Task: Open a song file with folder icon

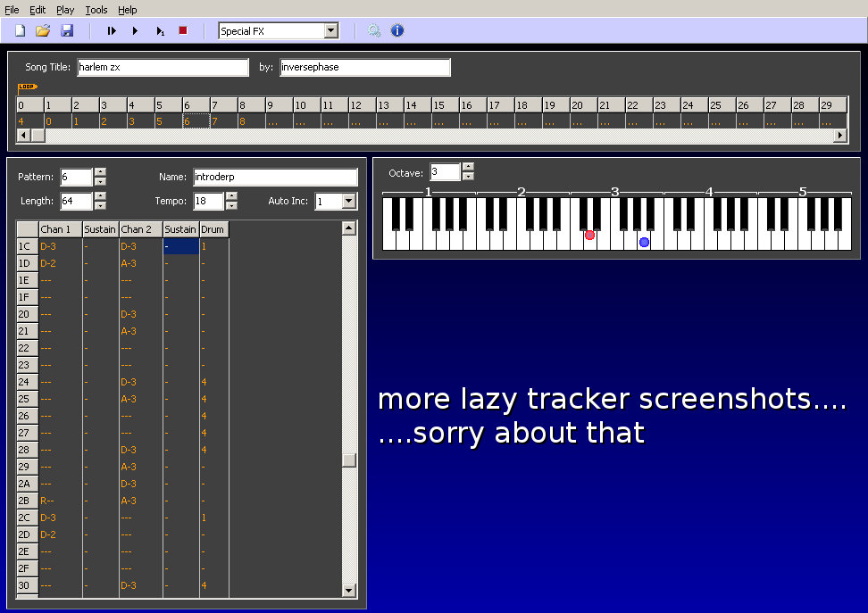Action: point(43,31)
